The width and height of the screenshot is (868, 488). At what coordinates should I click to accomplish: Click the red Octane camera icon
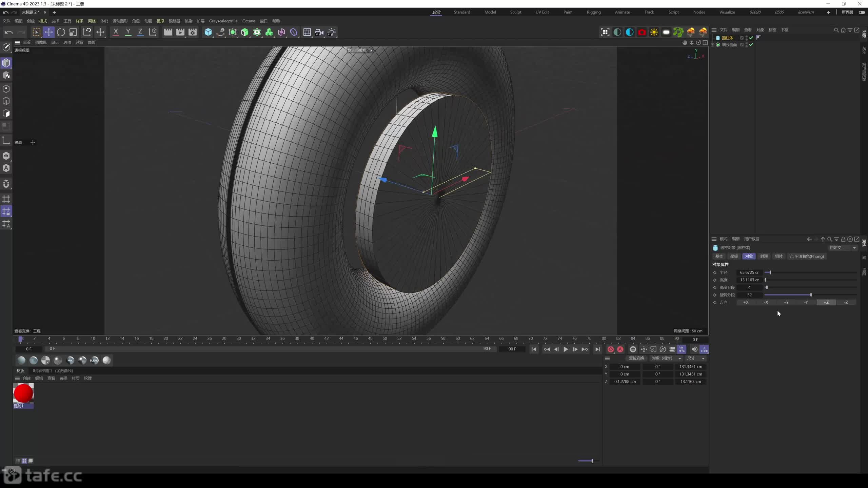click(642, 32)
